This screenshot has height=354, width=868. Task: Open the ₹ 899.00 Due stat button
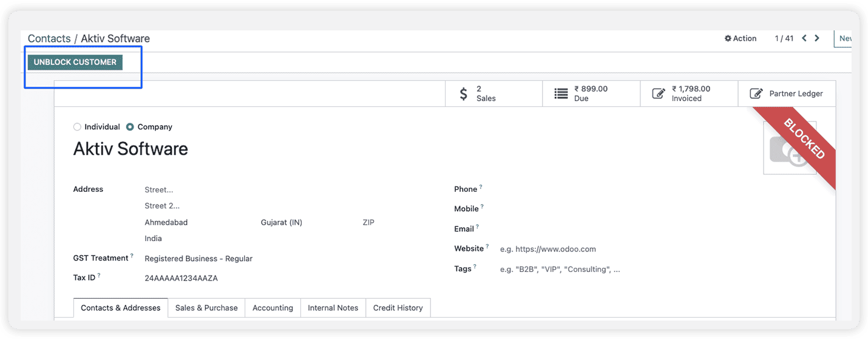(591, 94)
